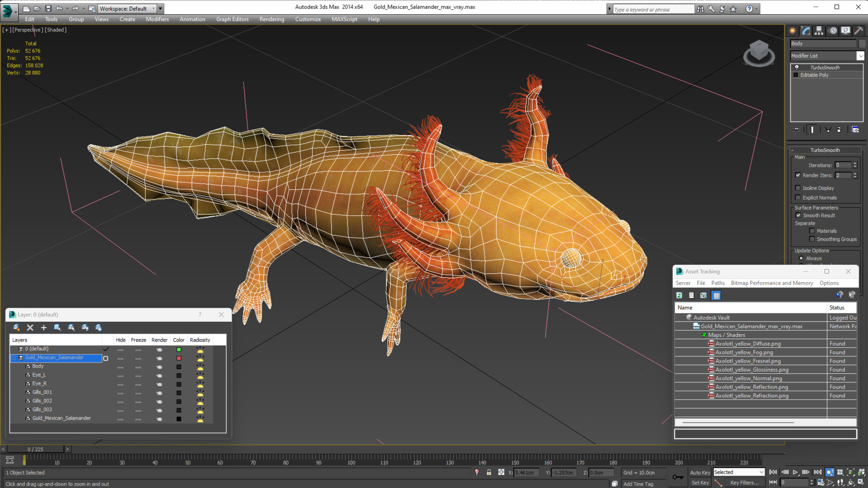Image resolution: width=868 pixels, height=488 pixels.
Task: Enable Explicit Normals checkbox
Action: pyautogui.click(x=798, y=197)
